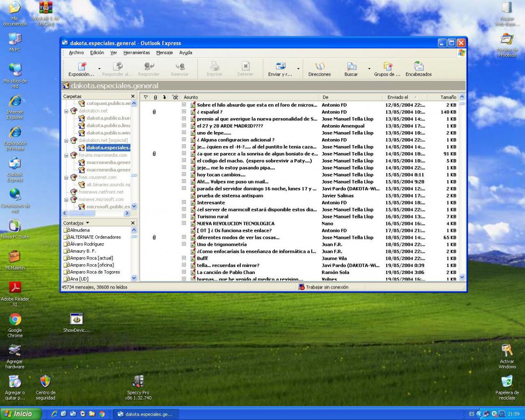Image resolution: width=525 pixels, height=420 pixels.
Task: Open Grupos de noticias toolbar icon
Action: click(387, 67)
